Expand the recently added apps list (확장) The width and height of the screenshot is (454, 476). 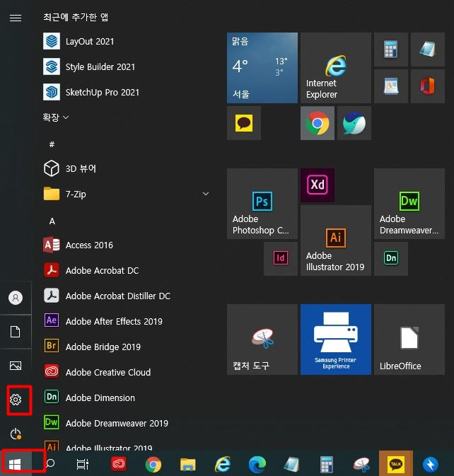56,117
